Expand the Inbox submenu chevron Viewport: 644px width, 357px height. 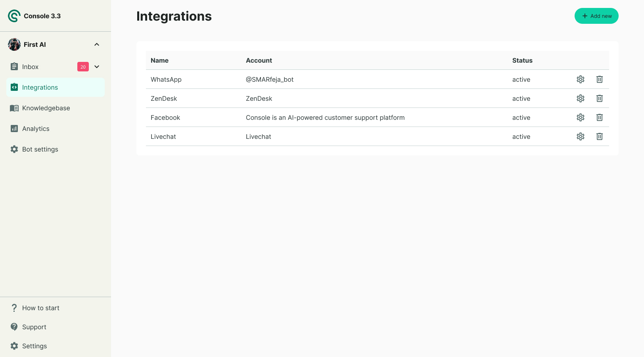click(x=97, y=67)
